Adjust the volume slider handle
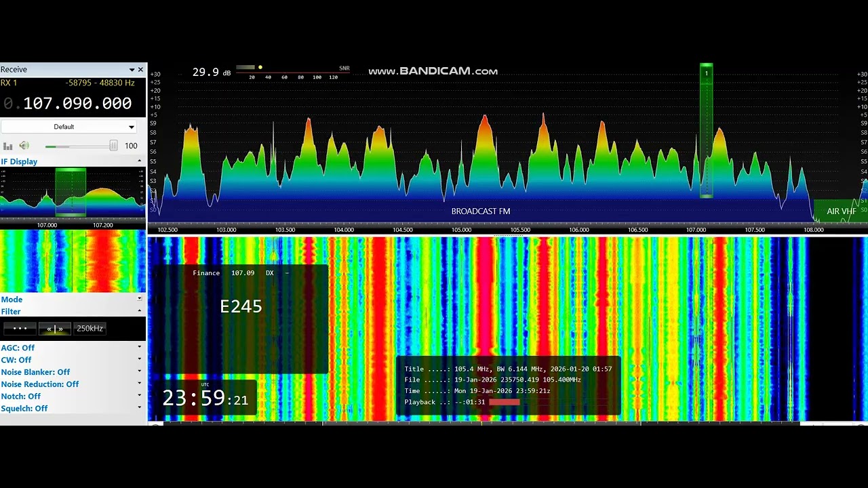This screenshot has height=488, width=868. 113,146
